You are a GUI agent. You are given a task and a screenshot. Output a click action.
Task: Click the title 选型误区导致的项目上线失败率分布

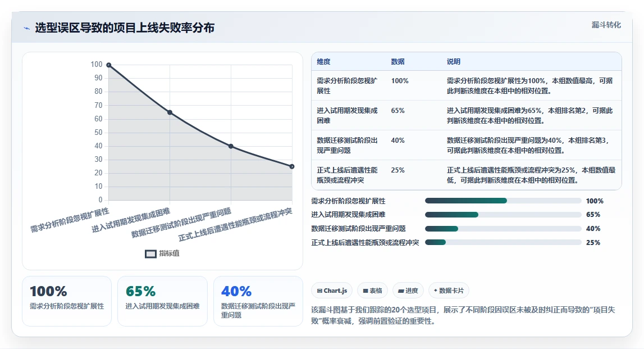coord(125,28)
